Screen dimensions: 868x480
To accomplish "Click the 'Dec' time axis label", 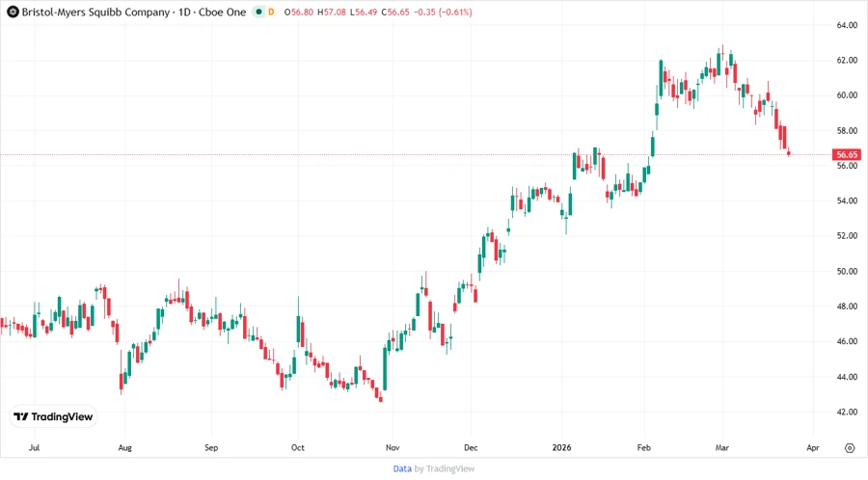I will [471, 447].
